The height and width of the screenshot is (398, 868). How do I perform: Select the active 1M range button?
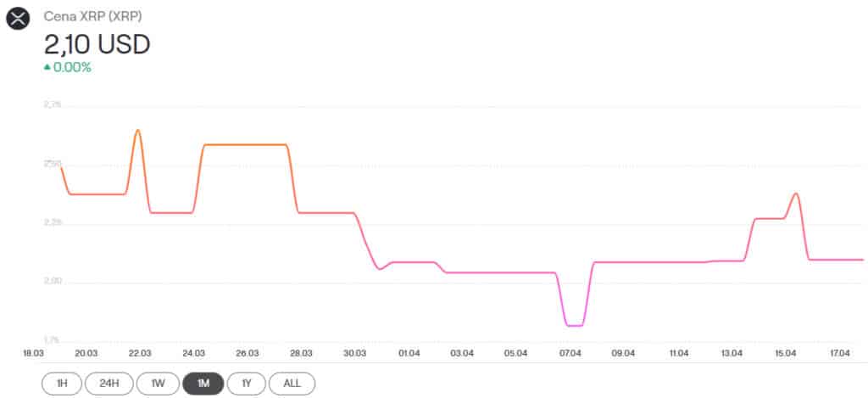pos(203,383)
